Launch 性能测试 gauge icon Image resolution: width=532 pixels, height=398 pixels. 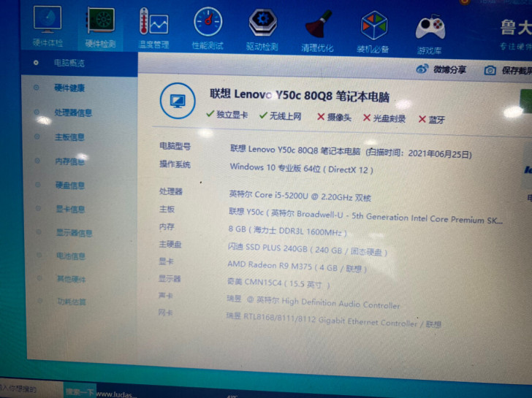tap(208, 29)
